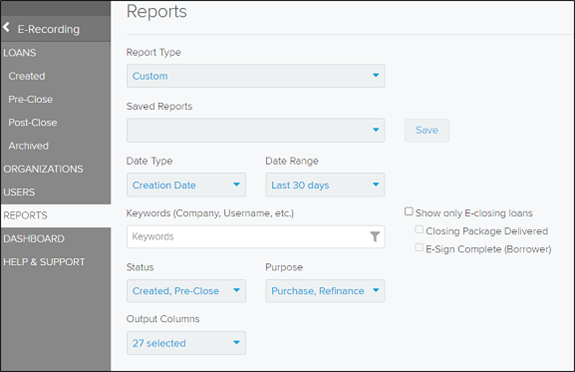Click the filter funnel icon in Keywords
Image resolution: width=575 pixels, height=372 pixels.
click(x=374, y=237)
